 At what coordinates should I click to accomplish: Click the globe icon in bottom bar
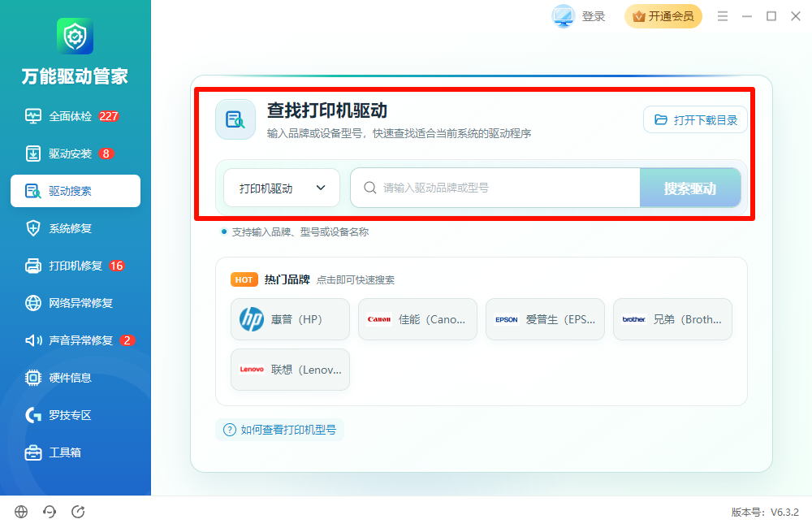click(x=21, y=512)
